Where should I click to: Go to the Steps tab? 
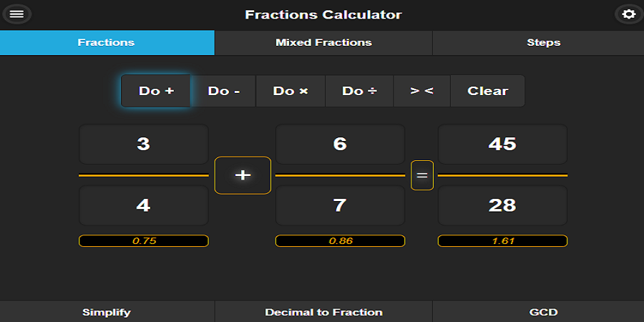543,42
